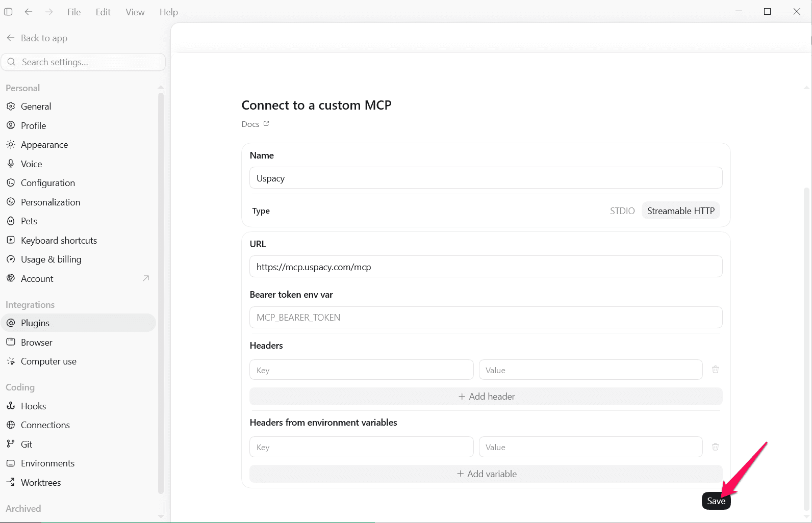Click the sidebar toggle icon in title bar
This screenshot has height=523, width=812.
pos(8,12)
